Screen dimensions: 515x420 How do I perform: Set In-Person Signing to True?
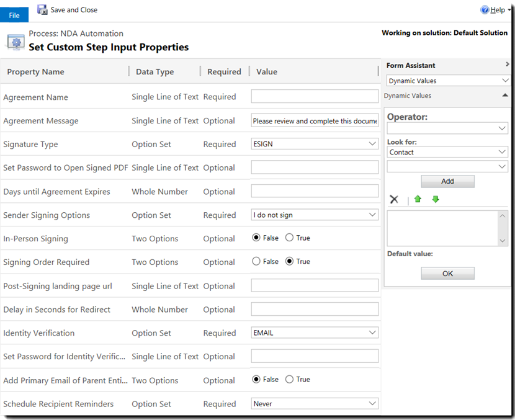pos(289,238)
